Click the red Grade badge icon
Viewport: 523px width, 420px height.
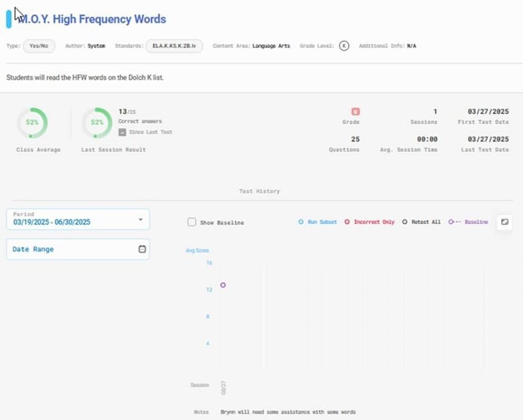[x=355, y=112]
